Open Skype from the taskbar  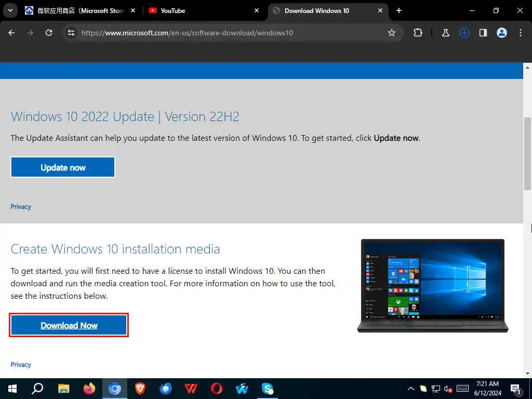268,389
